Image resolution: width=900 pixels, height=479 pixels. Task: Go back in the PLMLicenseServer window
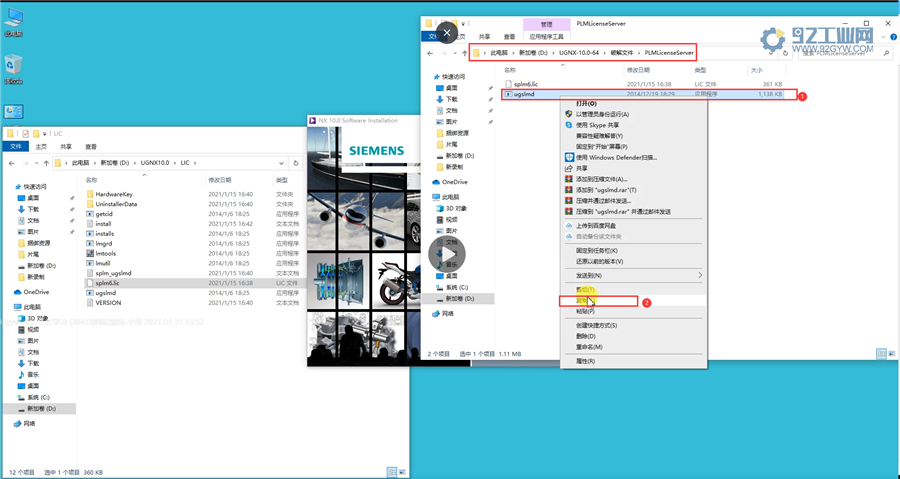[430, 53]
